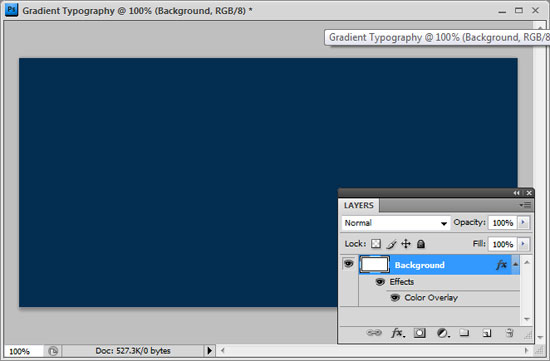The image size is (550, 361).
Task: Create a new layer group
Action: tap(464, 333)
